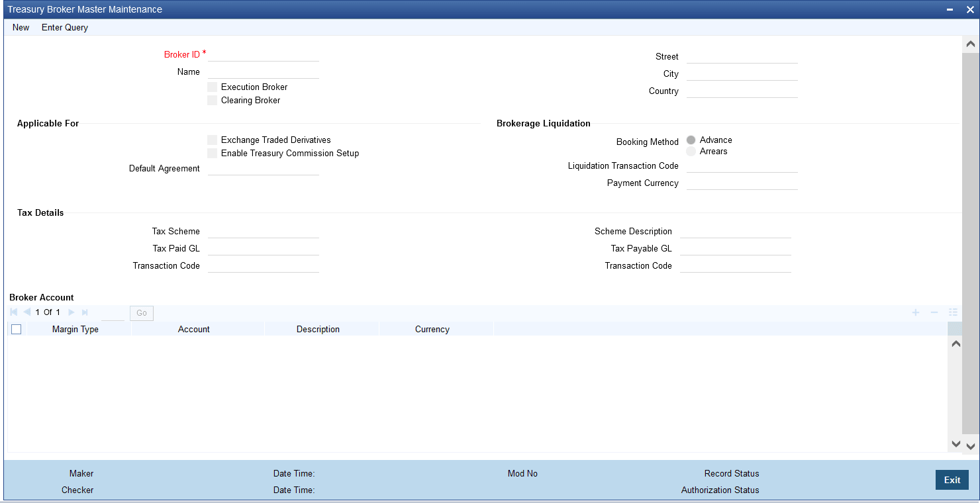Click the Tax Details section heading

pyautogui.click(x=40, y=213)
